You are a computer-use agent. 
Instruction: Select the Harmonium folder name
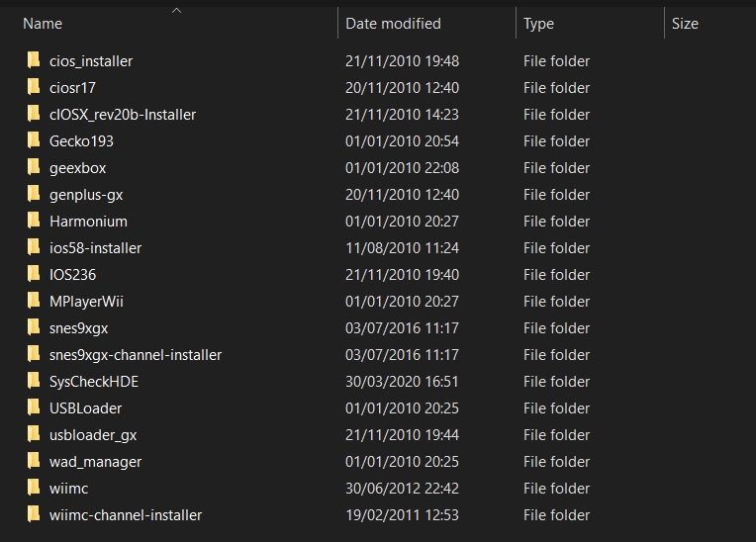point(88,222)
